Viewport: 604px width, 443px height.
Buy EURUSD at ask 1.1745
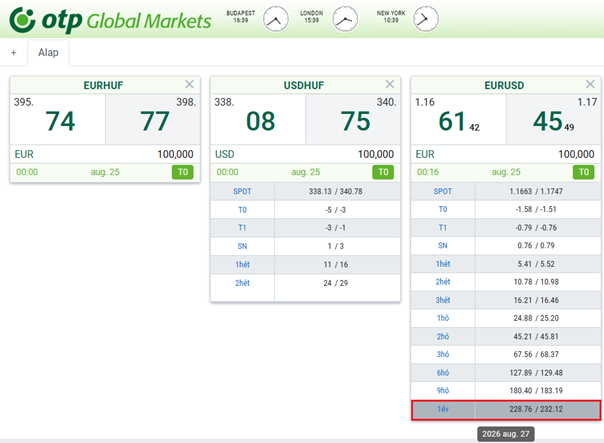pyautogui.click(x=554, y=119)
